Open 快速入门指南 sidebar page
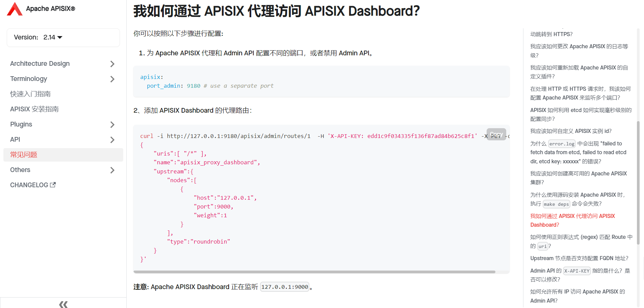The width and height of the screenshot is (644, 308). [30, 94]
